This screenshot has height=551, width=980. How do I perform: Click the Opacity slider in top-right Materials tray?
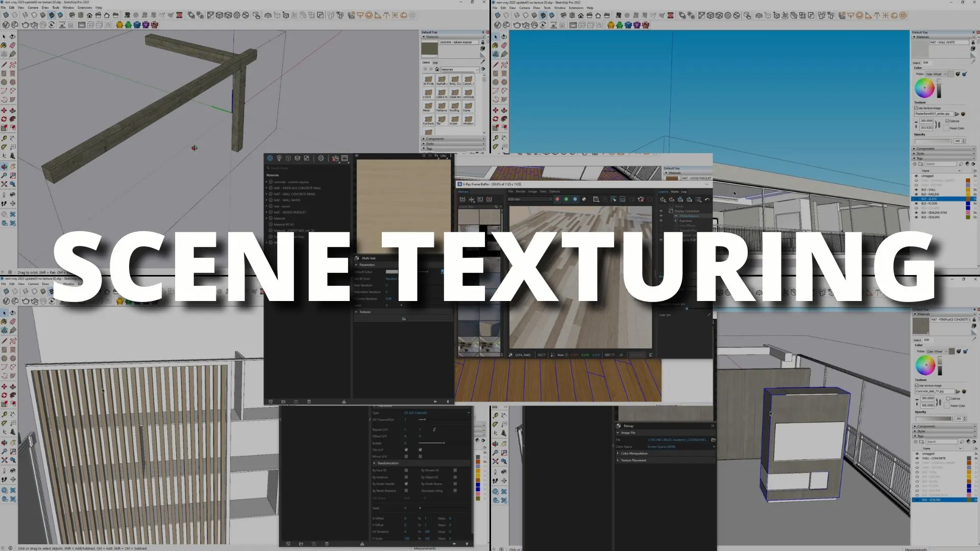click(933, 141)
